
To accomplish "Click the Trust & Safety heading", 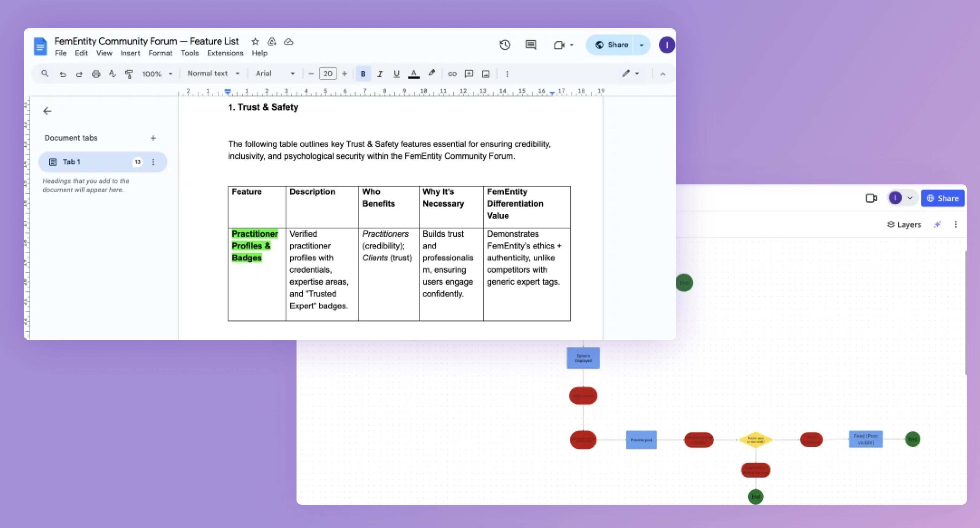I will point(263,107).
